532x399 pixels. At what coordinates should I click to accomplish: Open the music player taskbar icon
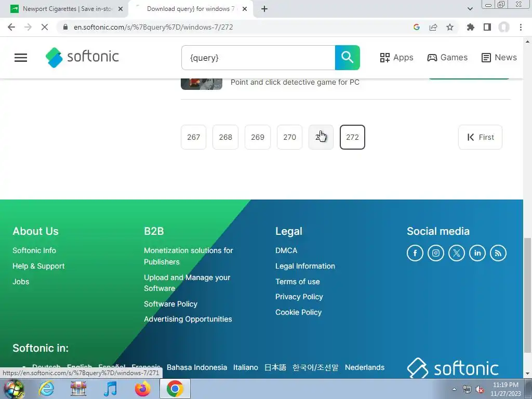[x=110, y=389]
